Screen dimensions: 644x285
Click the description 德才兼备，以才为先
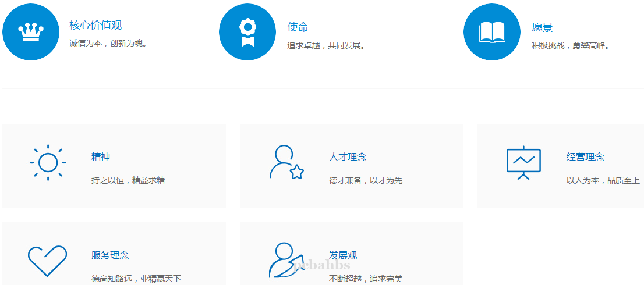coord(366,180)
